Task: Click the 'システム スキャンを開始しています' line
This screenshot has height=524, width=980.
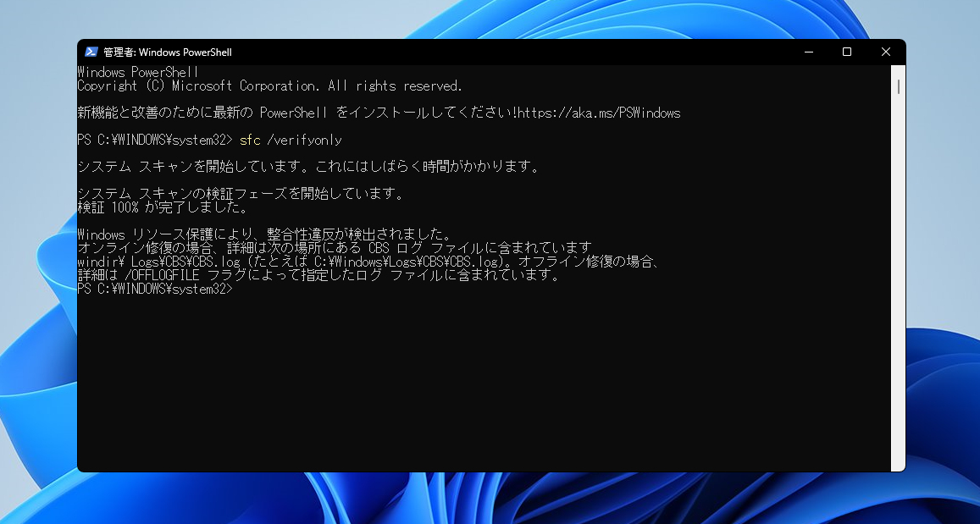Action: click(308, 167)
